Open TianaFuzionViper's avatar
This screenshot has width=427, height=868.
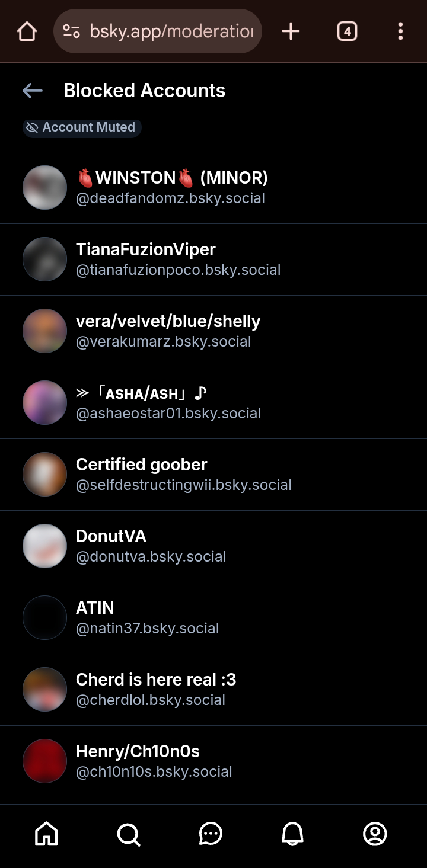tap(44, 260)
